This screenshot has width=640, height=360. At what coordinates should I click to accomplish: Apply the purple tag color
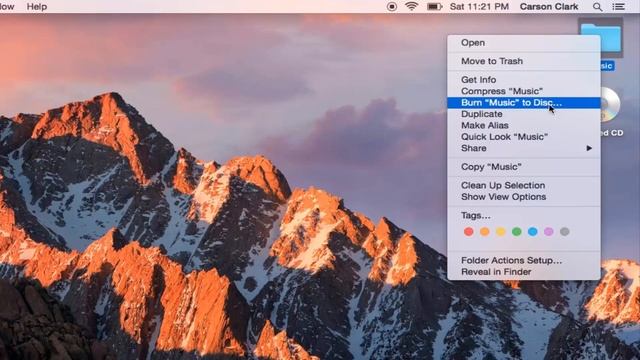pos(549,232)
